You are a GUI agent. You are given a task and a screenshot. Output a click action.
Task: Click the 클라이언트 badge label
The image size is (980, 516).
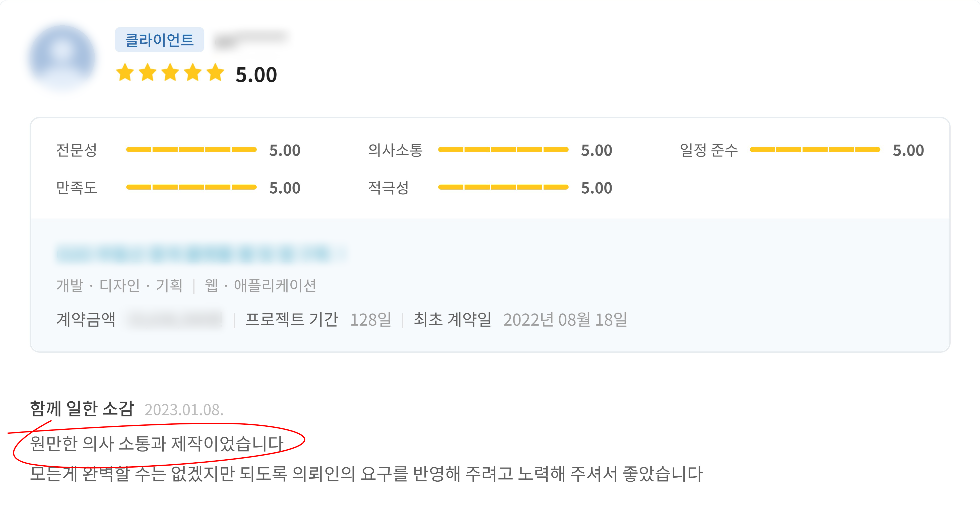coord(159,40)
